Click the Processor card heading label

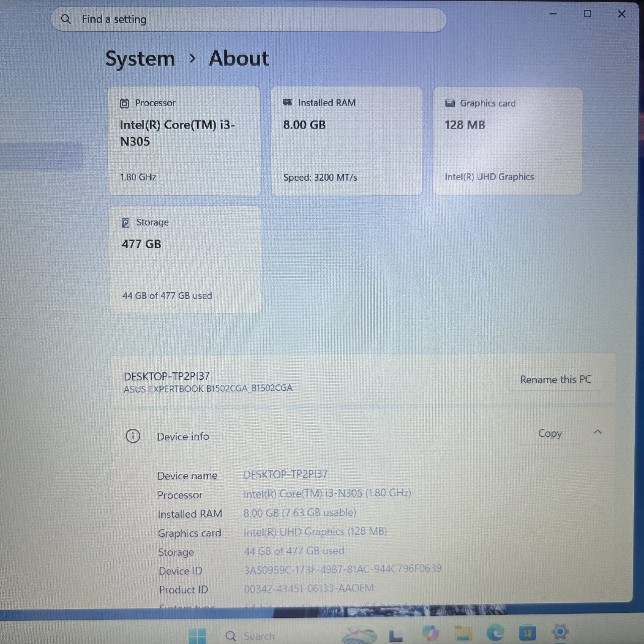click(155, 103)
